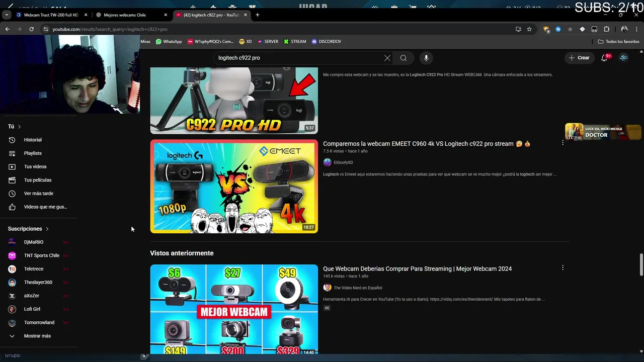Click the DOCTOR overlay widget
The height and width of the screenshot is (362, 644).
pyautogui.click(x=603, y=132)
